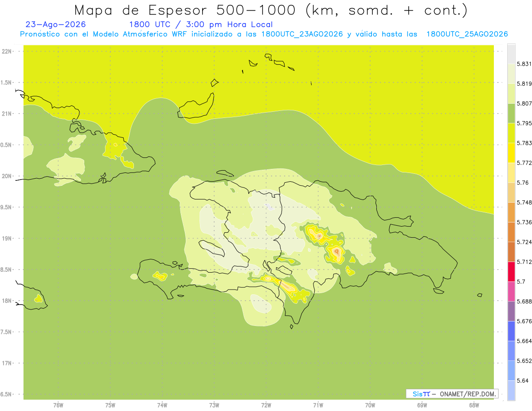Image resolution: width=532 pixels, height=411 pixels.
Task: Click the purple legend swatch above 5.676
Action: tap(511, 311)
